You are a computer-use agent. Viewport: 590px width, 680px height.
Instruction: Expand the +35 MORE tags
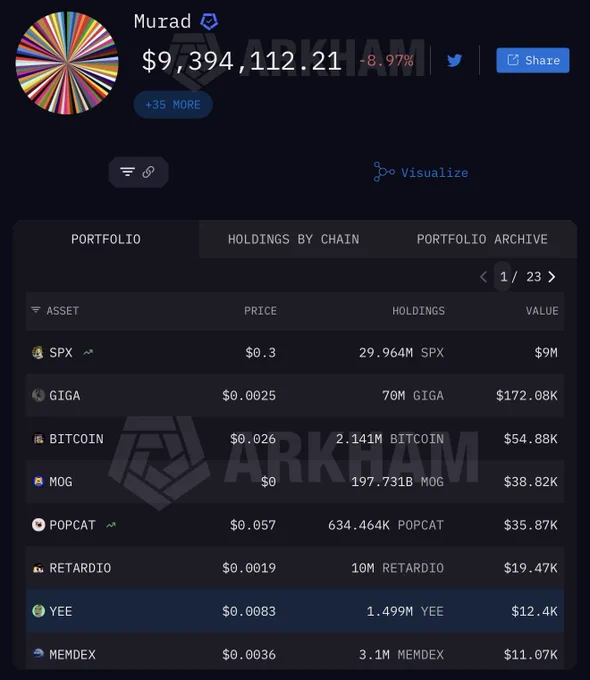tap(173, 105)
